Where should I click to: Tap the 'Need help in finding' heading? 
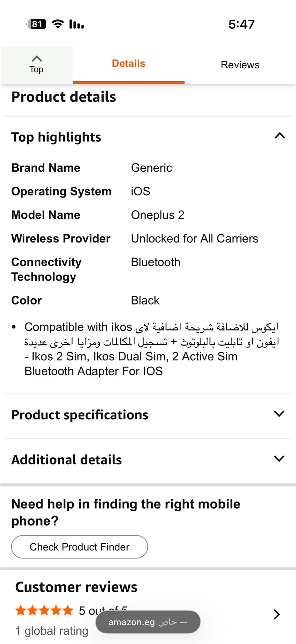pyautogui.click(x=126, y=512)
